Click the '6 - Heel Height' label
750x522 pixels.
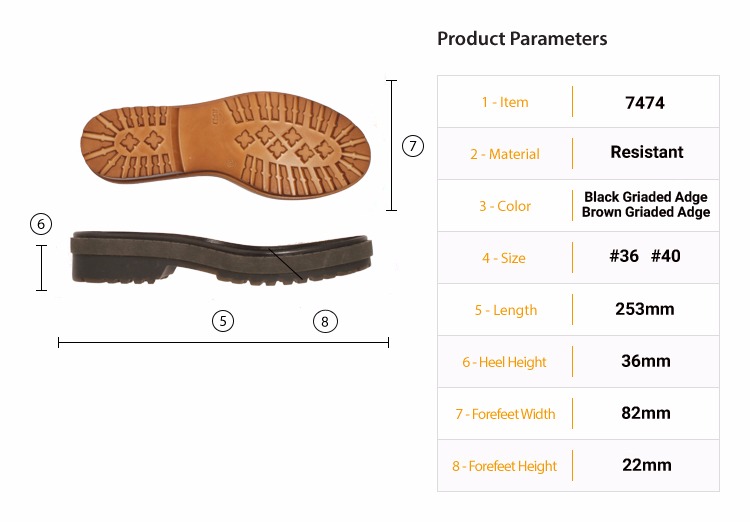(x=504, y=362)
